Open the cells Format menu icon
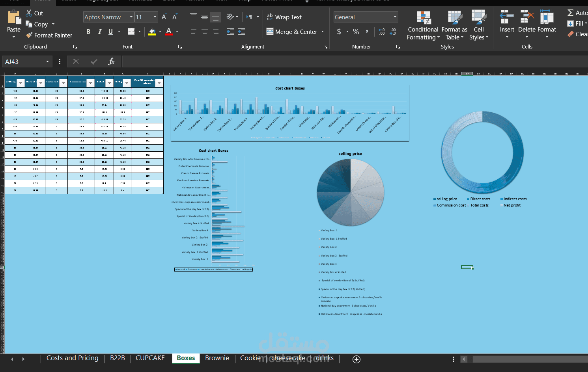 pyautogui.click(x=547, y=17)
